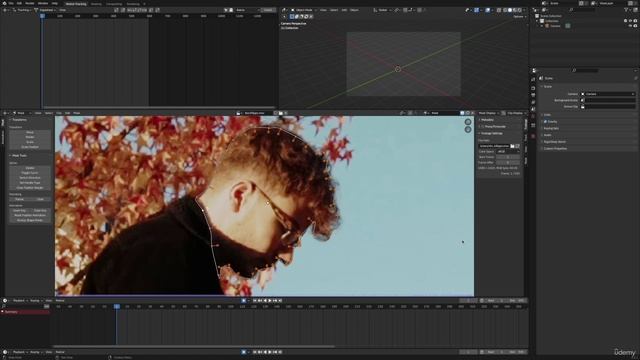Click Scale Feather button
640x360 pixels.
tap(30, 147)
